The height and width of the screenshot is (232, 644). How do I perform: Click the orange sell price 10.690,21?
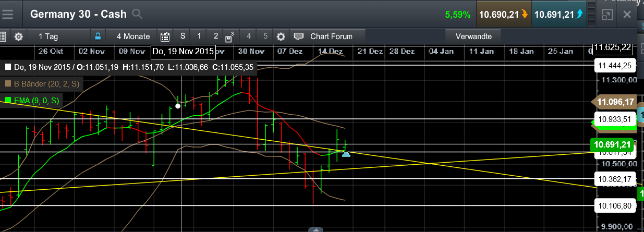coord(504,15)
